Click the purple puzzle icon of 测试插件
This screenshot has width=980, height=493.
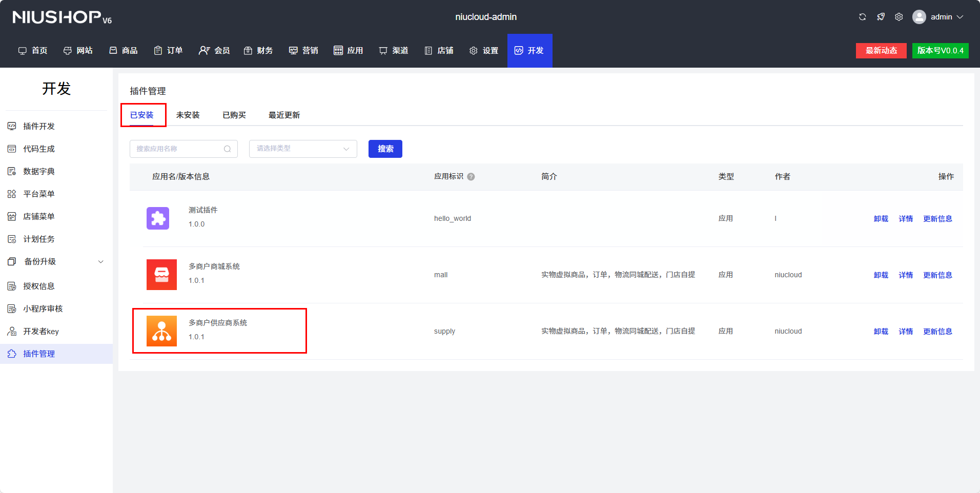pyautogui.click(x=158, y=218)
